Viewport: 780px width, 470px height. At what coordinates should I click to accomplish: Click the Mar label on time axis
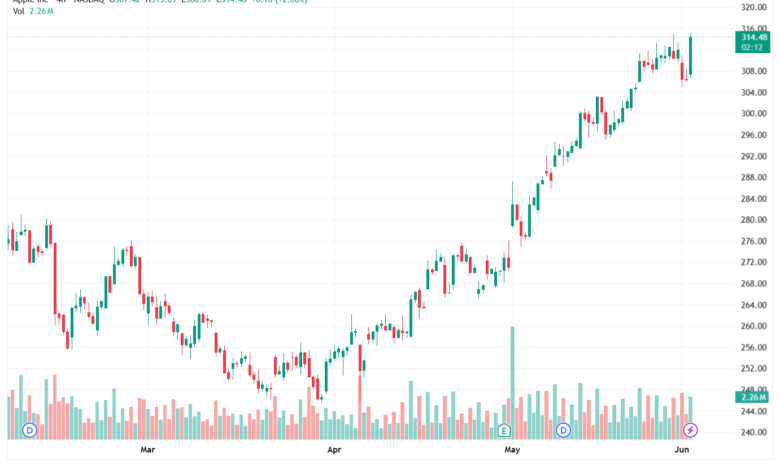[147, 450]
